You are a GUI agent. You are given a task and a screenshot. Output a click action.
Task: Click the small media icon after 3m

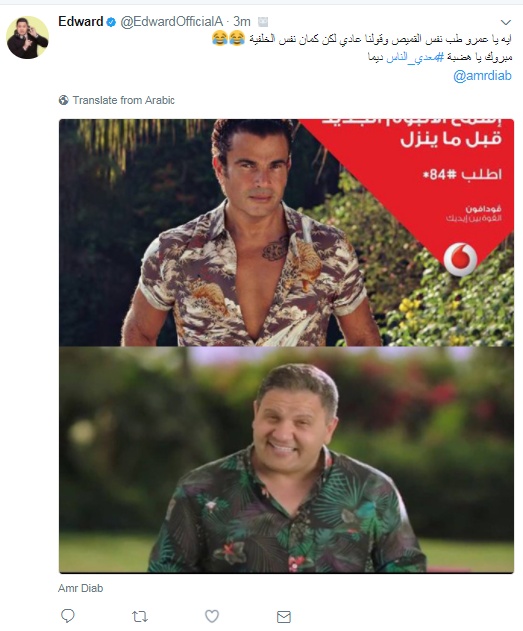263,22
